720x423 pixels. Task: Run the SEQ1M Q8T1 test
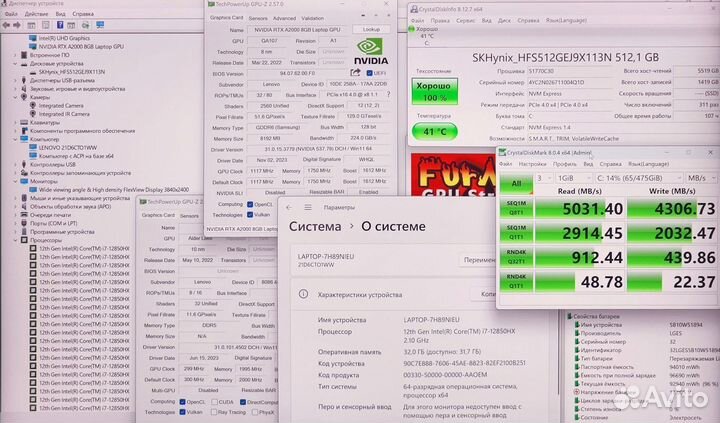point(516,208)
